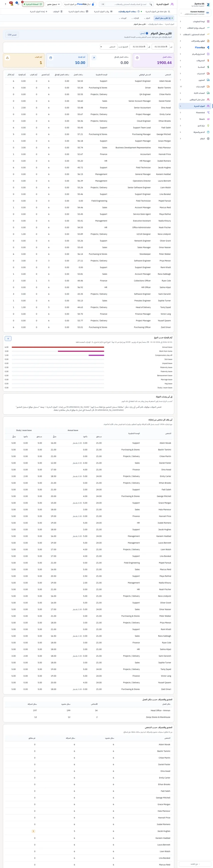Open the اللوجستيات logistics module
The height and width of the screenshot is (868, 213).
195,87
